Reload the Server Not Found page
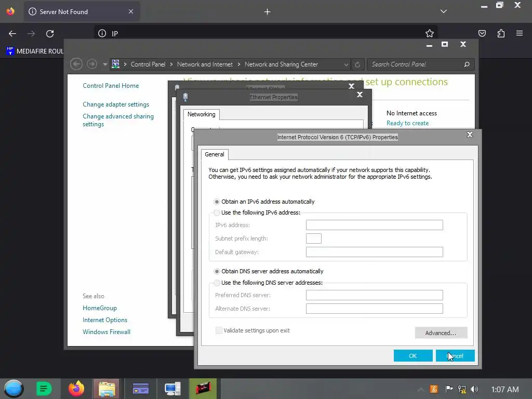 point(50,34)
